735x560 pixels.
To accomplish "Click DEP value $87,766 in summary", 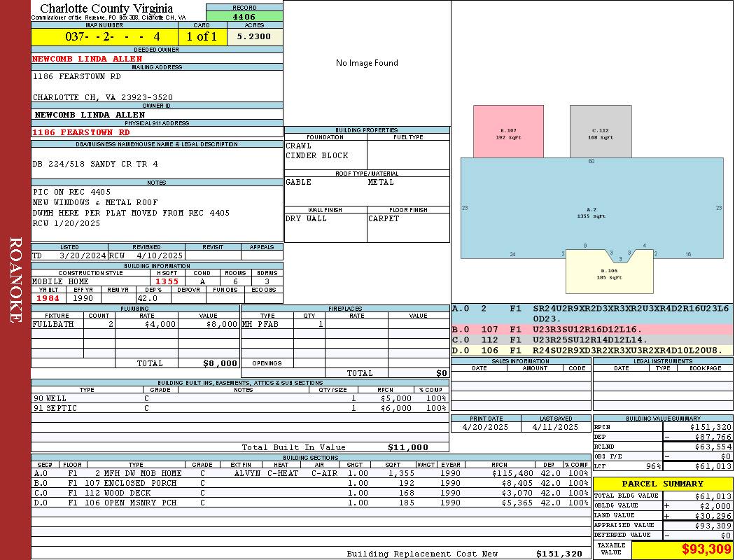I will [x=713, y=437].
